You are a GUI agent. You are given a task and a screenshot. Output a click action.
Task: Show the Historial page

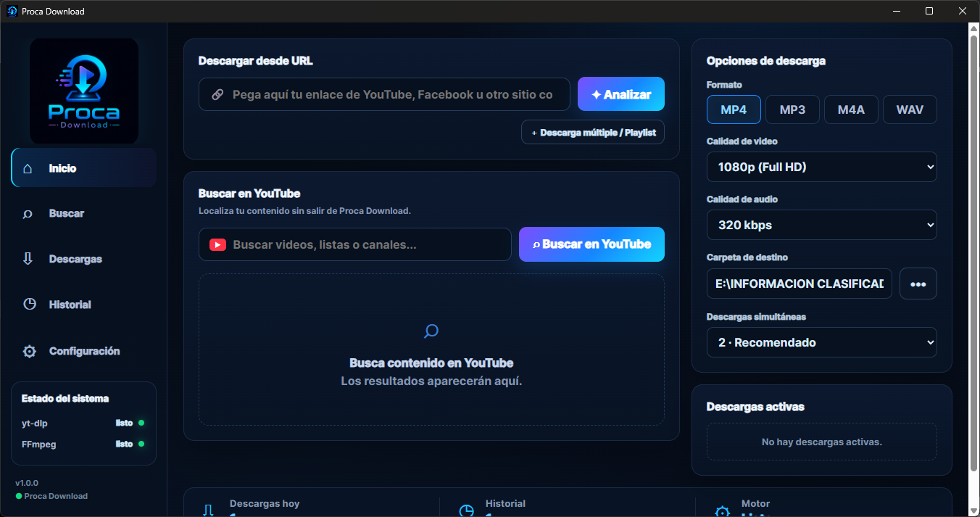84,305
